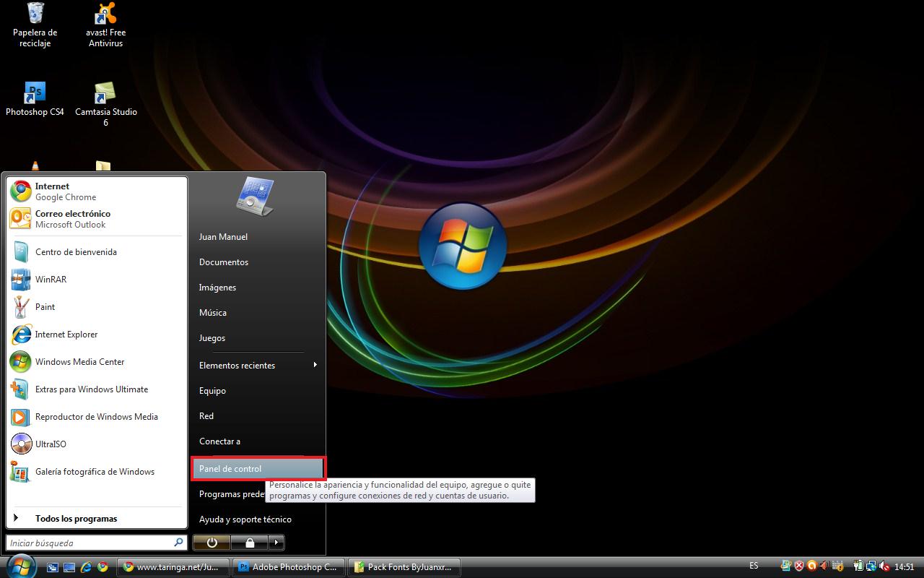
Task: Open Red network link
Action: coord(257,416)
